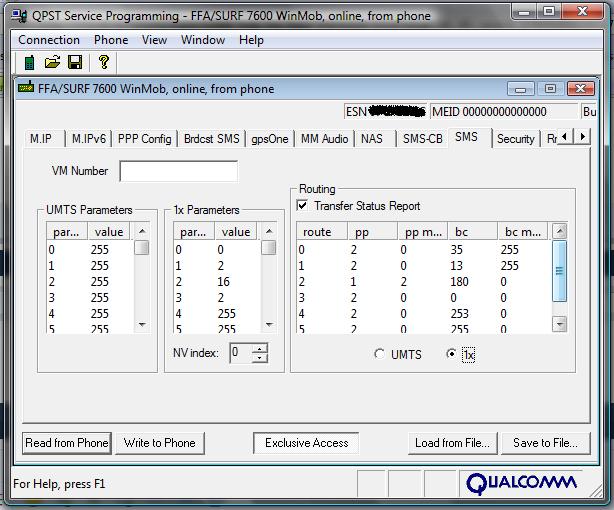Select the UMTS routing radio button
Screen dimensions: 614x510
[x=379, y=354]
